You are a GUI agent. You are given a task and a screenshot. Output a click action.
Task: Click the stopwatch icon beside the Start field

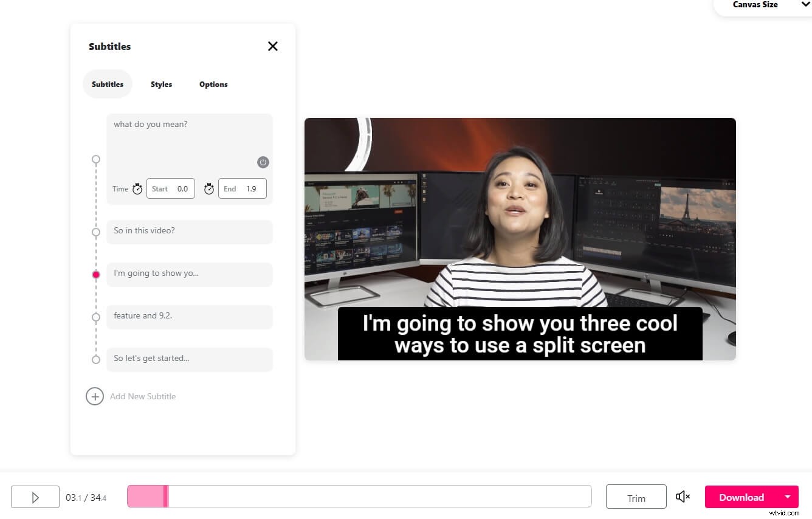137,188
